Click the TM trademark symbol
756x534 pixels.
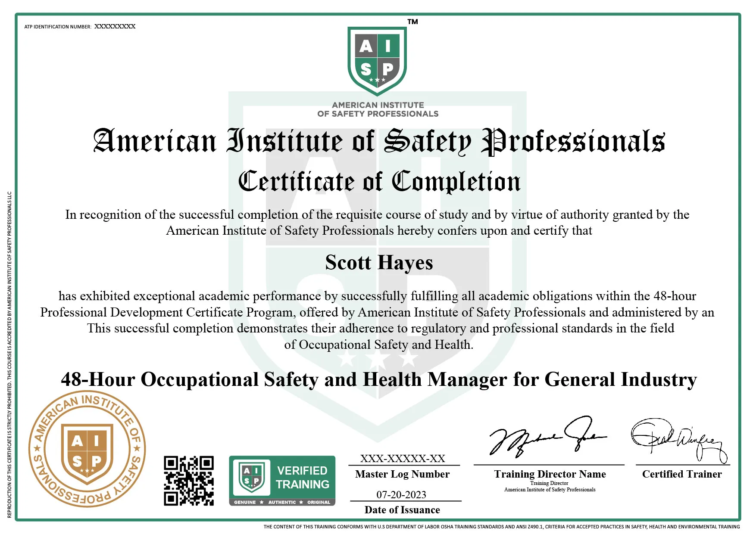412,22
